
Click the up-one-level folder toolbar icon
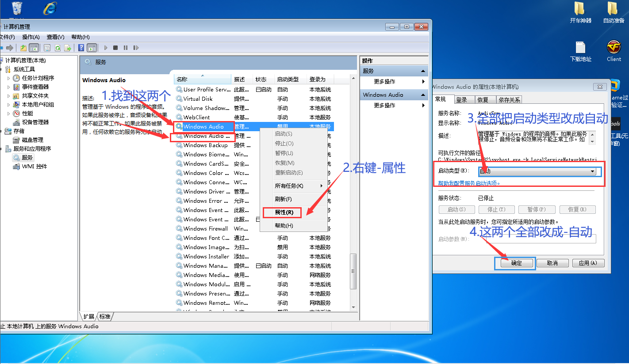click(x=23, y=48)
